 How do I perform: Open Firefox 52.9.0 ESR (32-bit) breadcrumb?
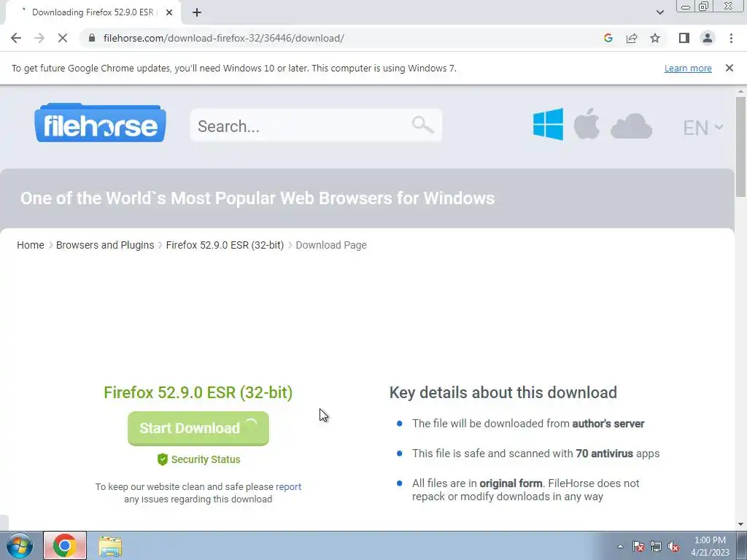(225, 245)
